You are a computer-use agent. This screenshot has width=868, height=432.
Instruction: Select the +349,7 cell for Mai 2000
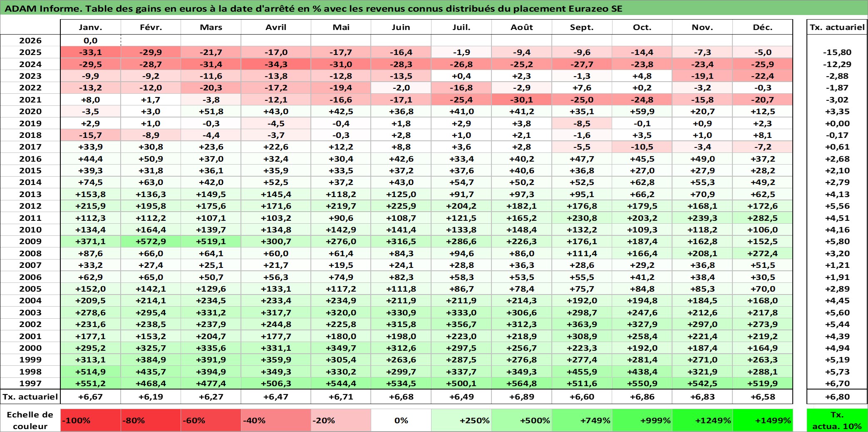341,348
